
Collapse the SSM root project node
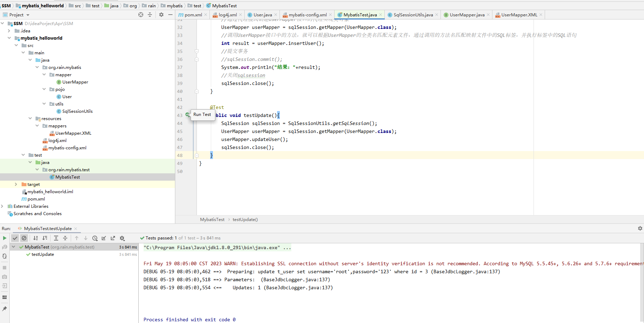2,23
